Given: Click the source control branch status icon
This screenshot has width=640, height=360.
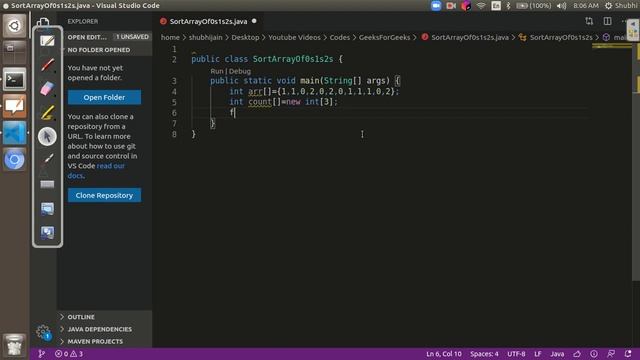Looking at the screenshot, I should (42, 354).
